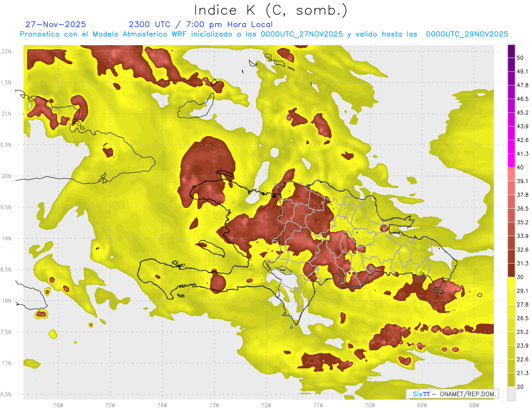Select the gray swatch below 20 on colorbar
The width and height of the screenshot is (532, 411).
[511, 393]
